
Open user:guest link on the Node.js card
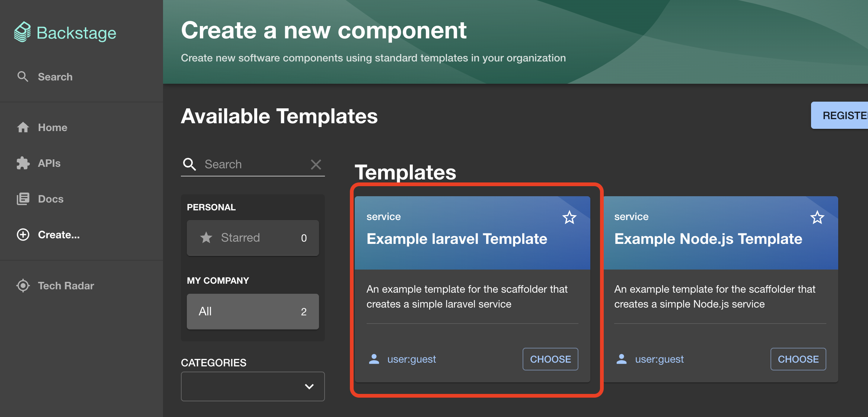point(659,359)
